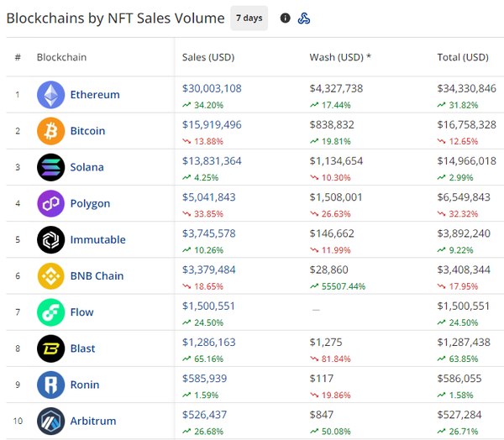Click the Bitcoin logo icon

tap(50, 131)
